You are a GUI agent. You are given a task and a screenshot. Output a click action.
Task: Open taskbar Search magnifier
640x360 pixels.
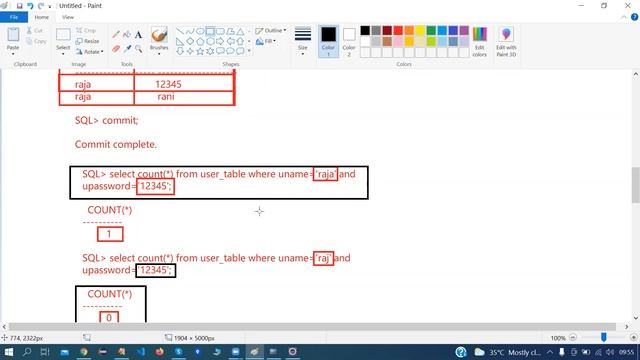(27, 352)
